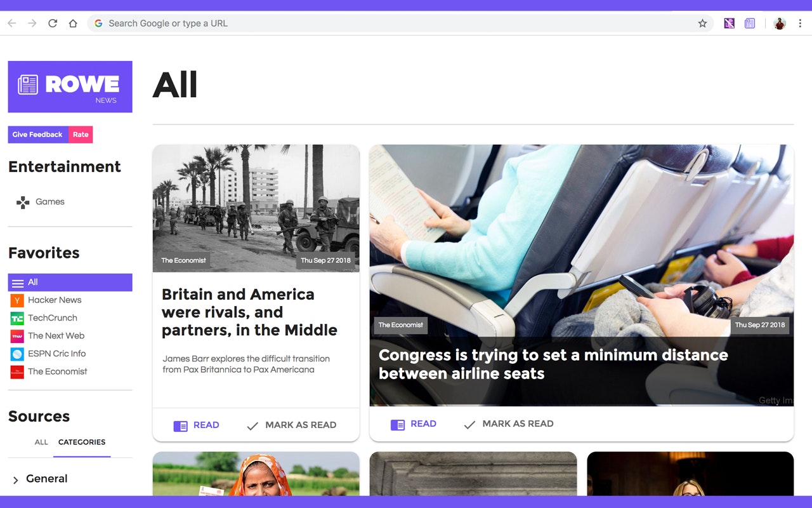Image resolution: width=812 pixels, height=508 pixels.
Task: Click the browser reload icon
Action: coord(53,23)
